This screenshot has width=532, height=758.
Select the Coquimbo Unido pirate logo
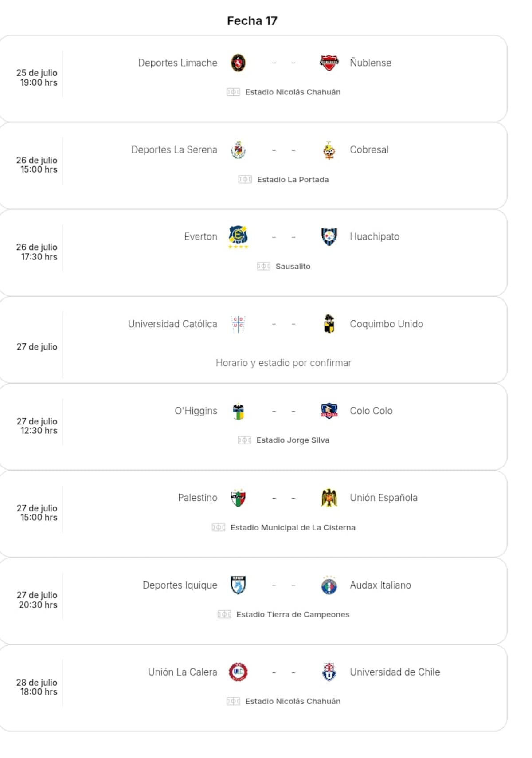[x=328, y=324]
